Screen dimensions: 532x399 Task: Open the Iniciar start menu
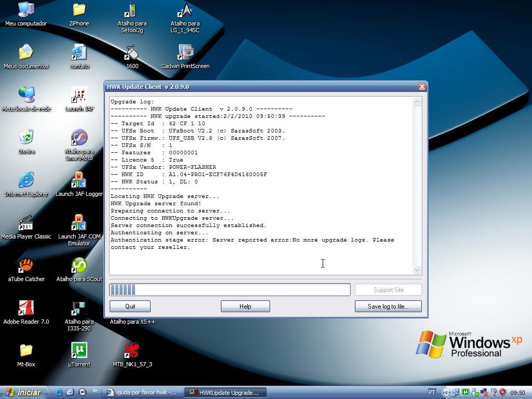pyautogui.click(x=23, y=393)
